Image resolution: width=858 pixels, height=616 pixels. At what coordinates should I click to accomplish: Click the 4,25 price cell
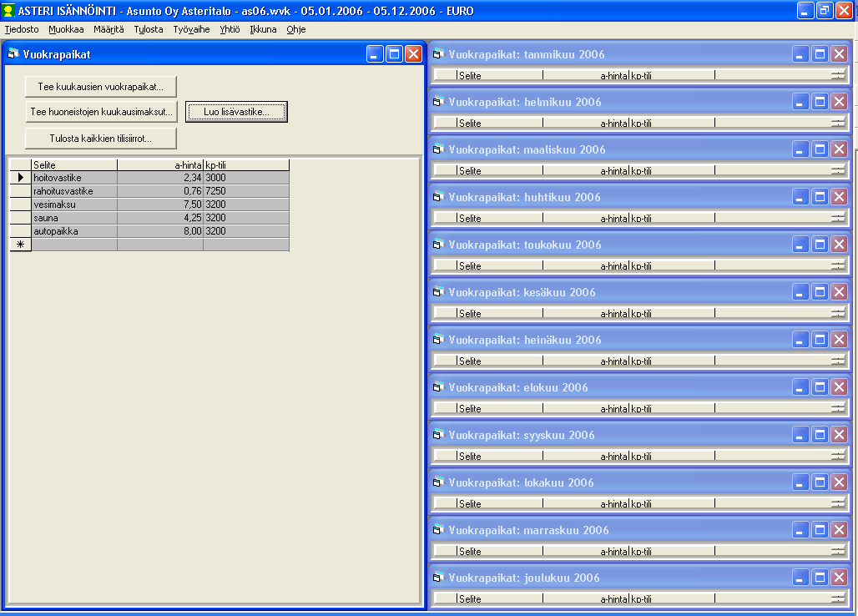tap(160, 218)
